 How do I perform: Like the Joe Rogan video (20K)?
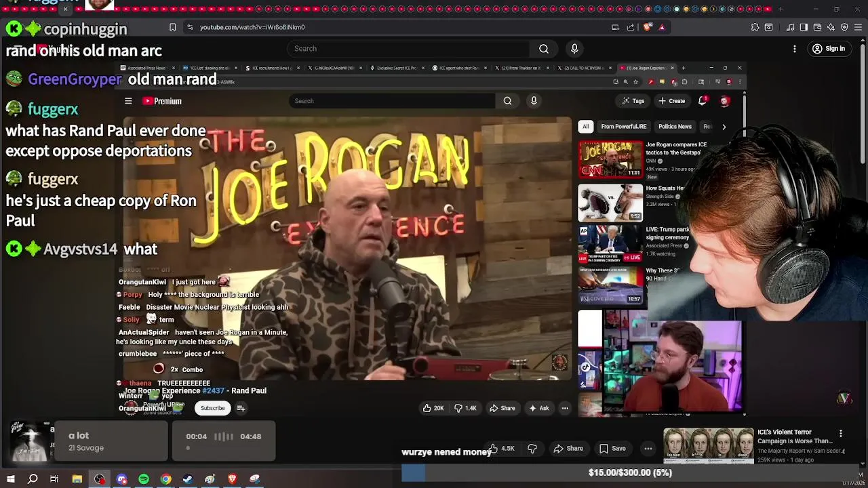tap(433, 408)
